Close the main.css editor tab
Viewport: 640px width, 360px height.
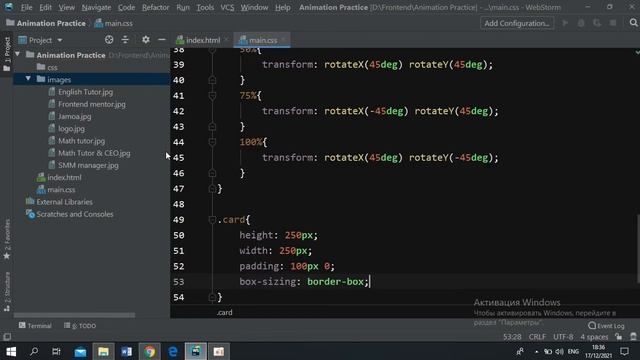(x=283, y=40)
